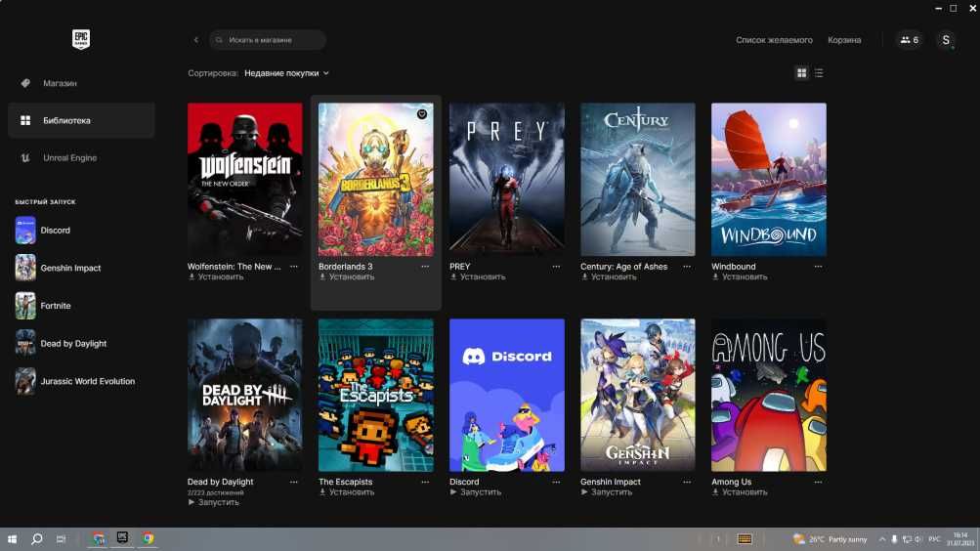
Task: Open the options menu for Among Us
Action: point(818,483)
